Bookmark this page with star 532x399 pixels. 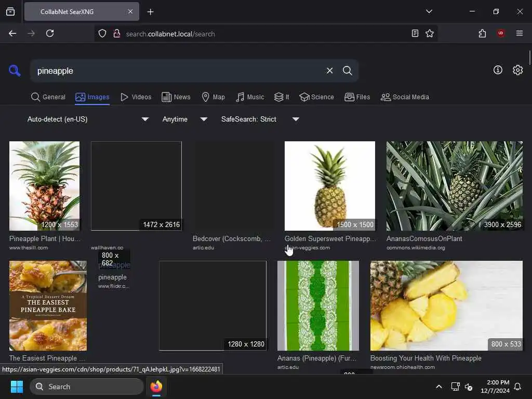click(x=430, y=33)
